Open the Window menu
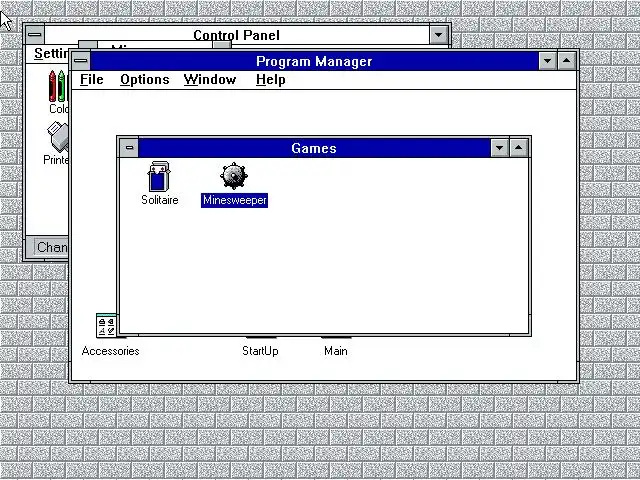Viewport: 640px width, 480px height. [x=210, y=80]
